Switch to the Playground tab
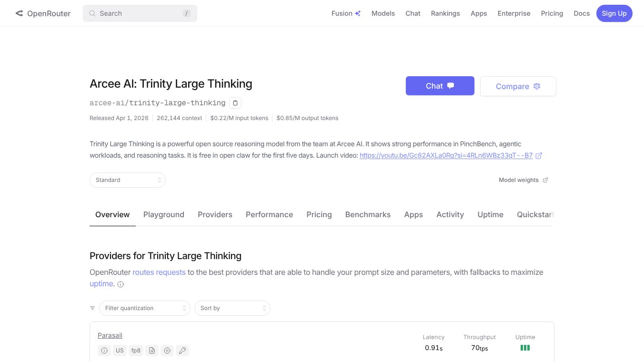Image resolution: width=644 pixels, height=362 pixels. (x=164, y=215)
